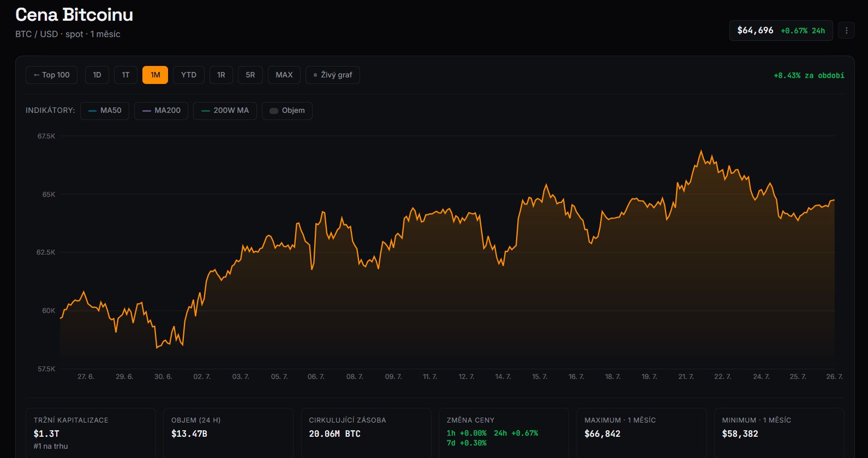
Task: Click the 02. 7. date label
Action: [202, 377]
